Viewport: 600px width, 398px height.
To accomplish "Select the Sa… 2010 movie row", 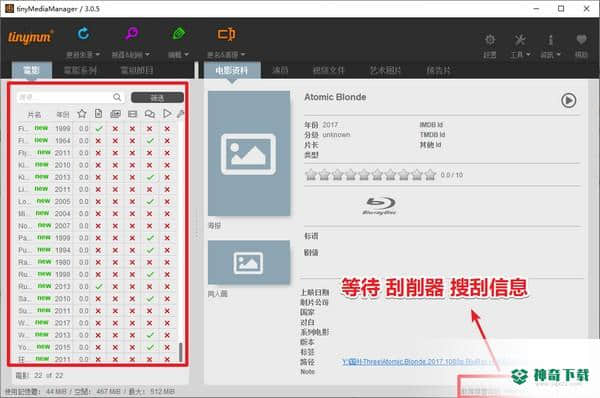I will [x=96, y=298].
